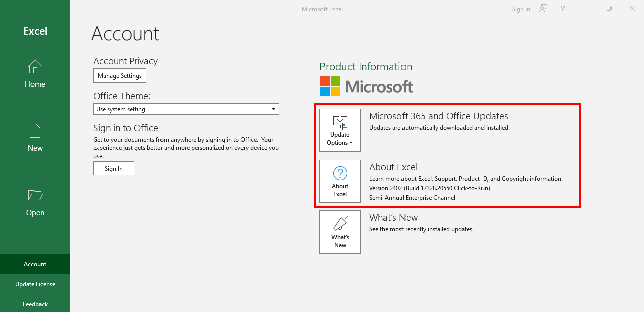Click the Update Options download icon
Image resolution: width=644 pixels, height=312 pixels.
coord(340,122)
